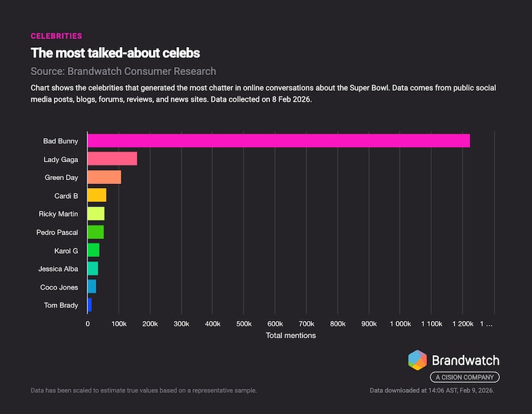Viewport: 532px width, 414px height.
Task: Click the Coco Jones blue bar
Action: [x=92, y=287]
